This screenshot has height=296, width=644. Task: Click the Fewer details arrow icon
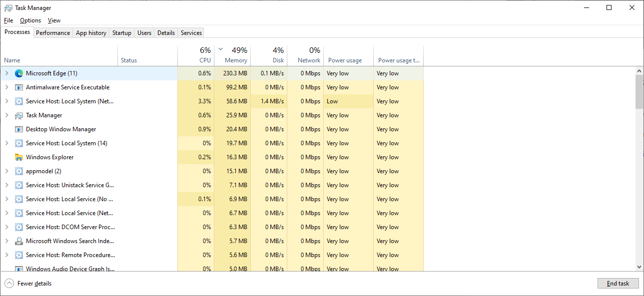click(9, 284)
